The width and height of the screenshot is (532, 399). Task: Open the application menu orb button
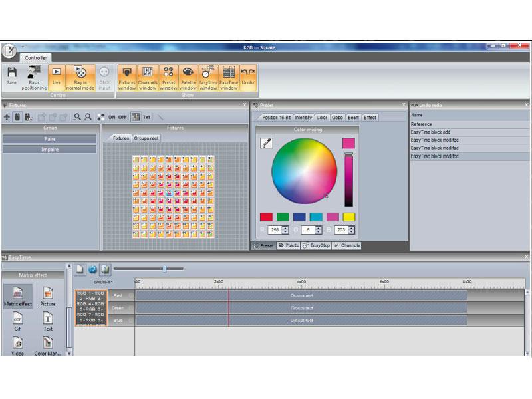tap(9, 51)
